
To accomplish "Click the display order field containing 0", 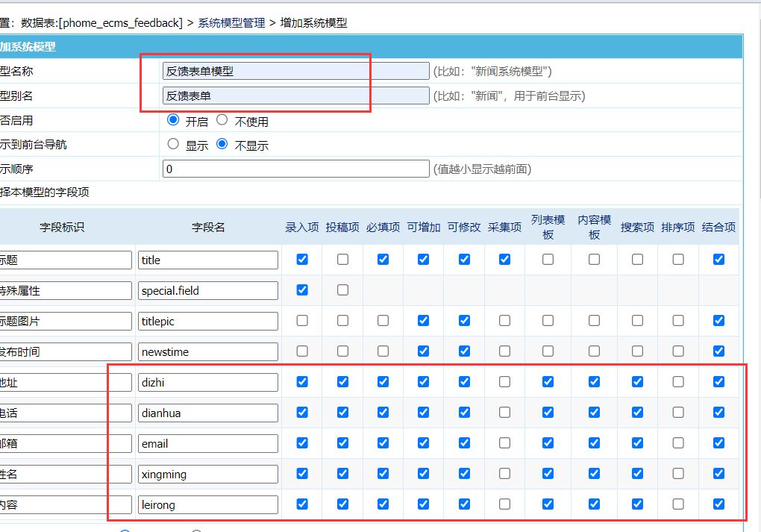I will [x=295, y=169].
